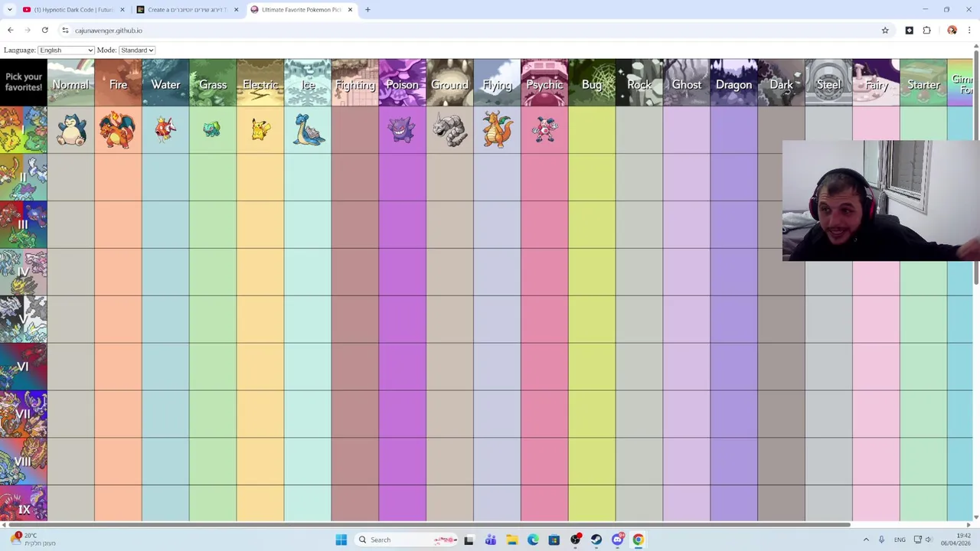
Task: Click the Starter column header
Action: pos(924,83)
